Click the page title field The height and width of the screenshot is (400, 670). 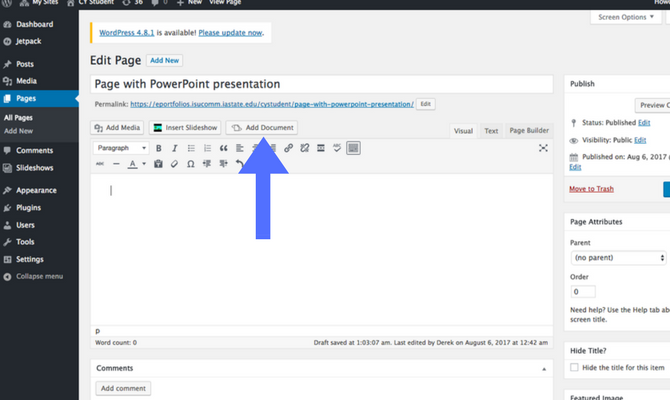coord(321,84)
